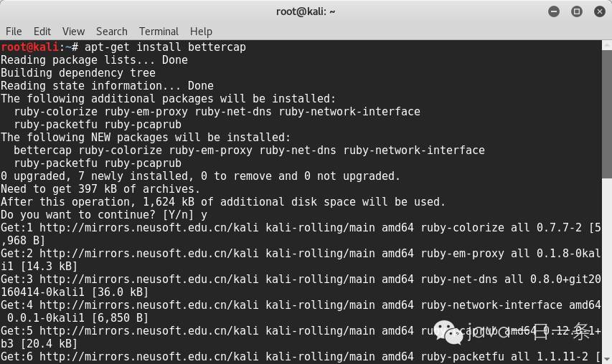Click the root@kali: ~ title bar
The width and height of the screenshot is (612, 364).
[x=306, y=11]
